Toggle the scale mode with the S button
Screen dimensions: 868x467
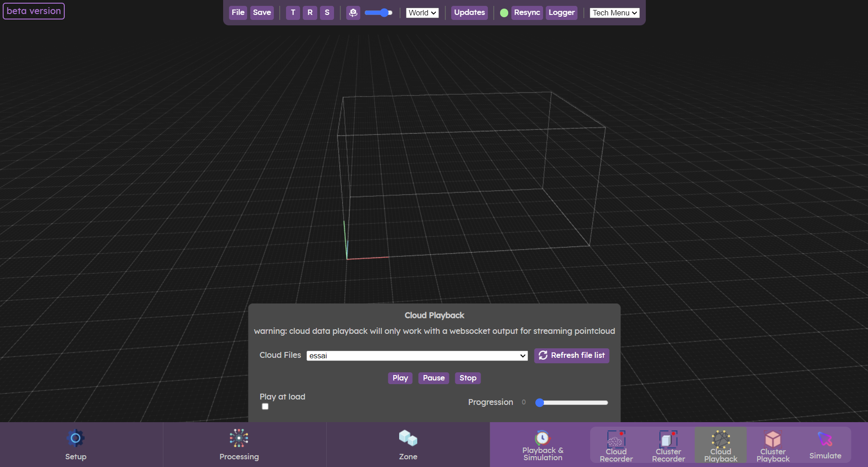pyautogui.click(x=327, y=13)
